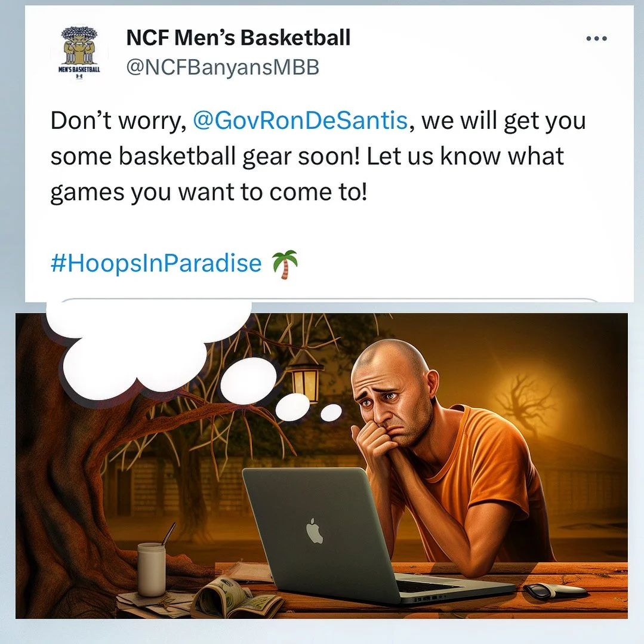
Task: Click the @NCFBanyansMBB handle
Action: click(x=223, y=67)
